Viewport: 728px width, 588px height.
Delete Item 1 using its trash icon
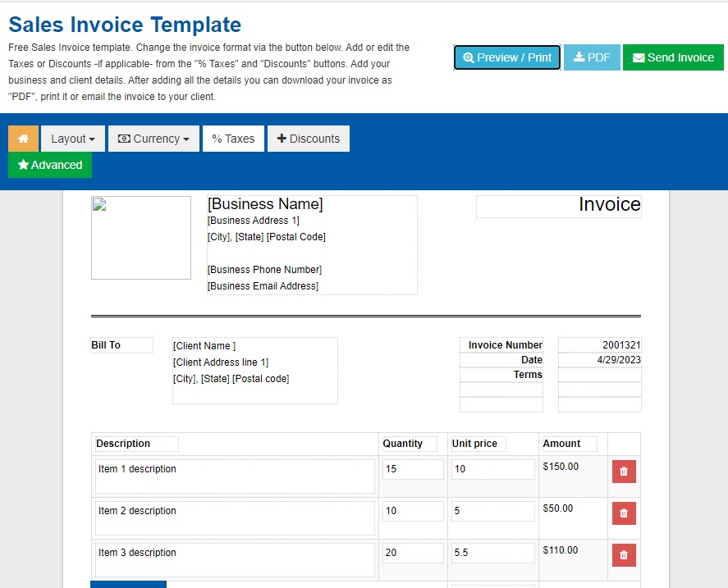[x=624, y=472]
